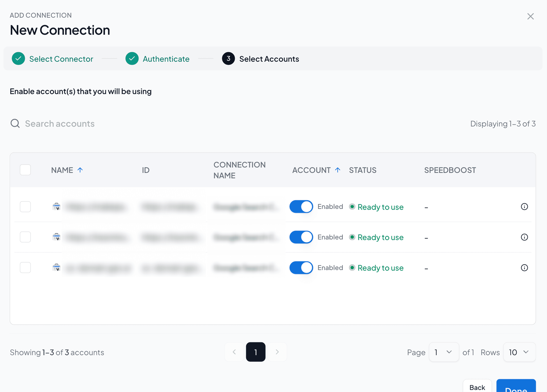
Task: Open info icon for first account row
Action: tap(524, 207)
